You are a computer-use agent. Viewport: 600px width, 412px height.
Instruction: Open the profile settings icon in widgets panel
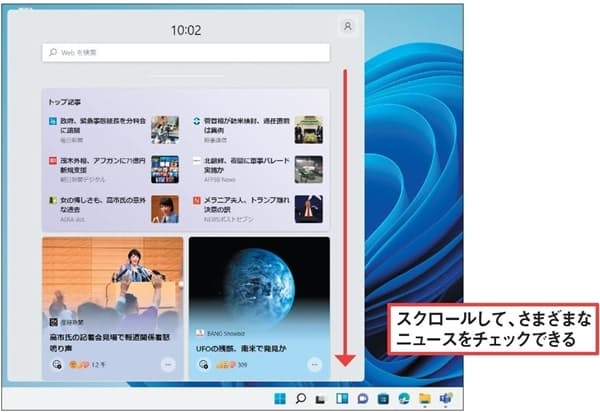pyautogui.click(x=347, y=27)
